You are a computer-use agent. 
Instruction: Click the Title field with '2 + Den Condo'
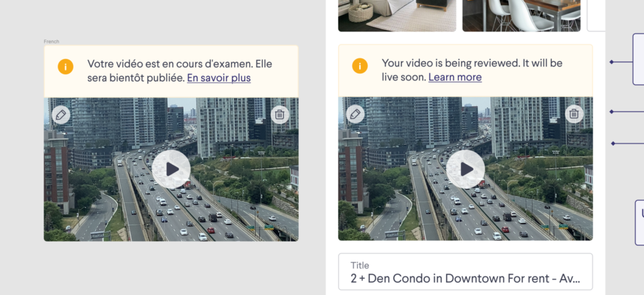click(x=465, y=272)
